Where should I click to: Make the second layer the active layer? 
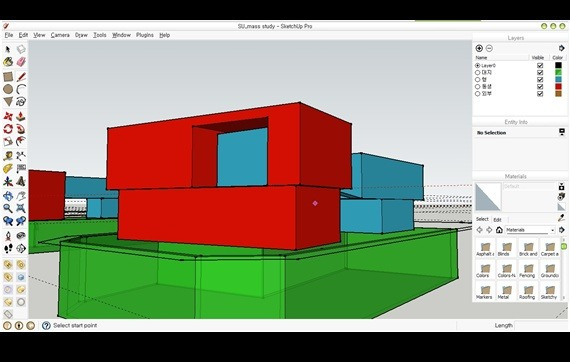[x=478, y=73]
